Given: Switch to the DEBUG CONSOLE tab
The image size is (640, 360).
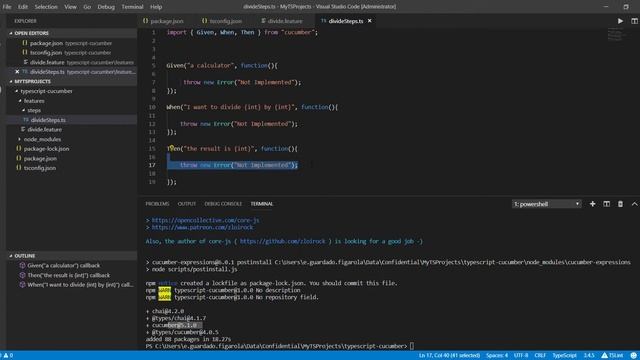Looking at the screenshot, I should click(x=223, y=204).
